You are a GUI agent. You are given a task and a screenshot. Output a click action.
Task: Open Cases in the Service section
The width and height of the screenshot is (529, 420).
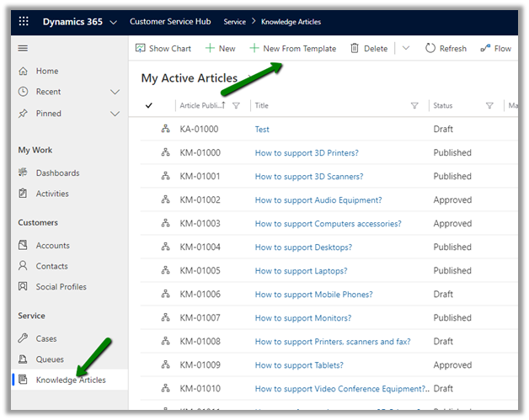46,338
